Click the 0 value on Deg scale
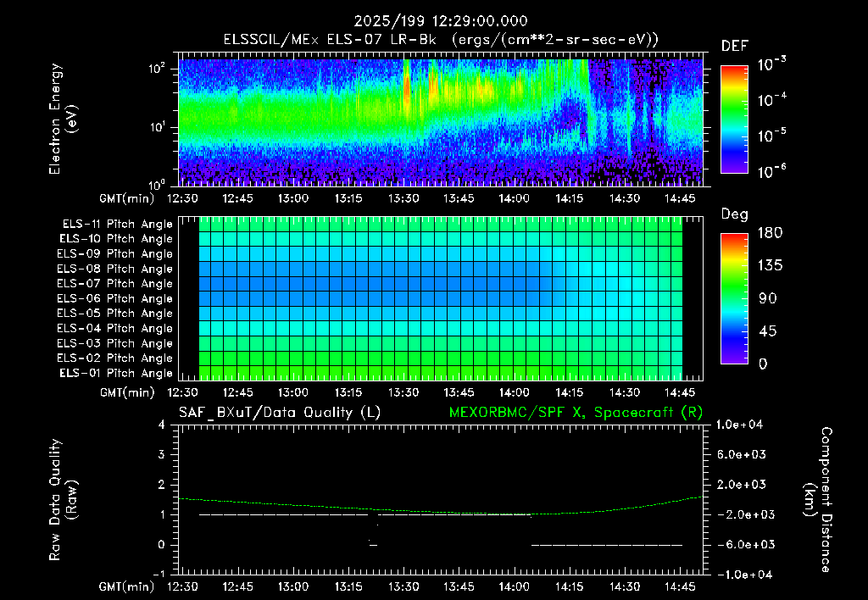Image resolution: width=868 pixels, height=600 pixels. pyautogui.click(x=763, y=364)
